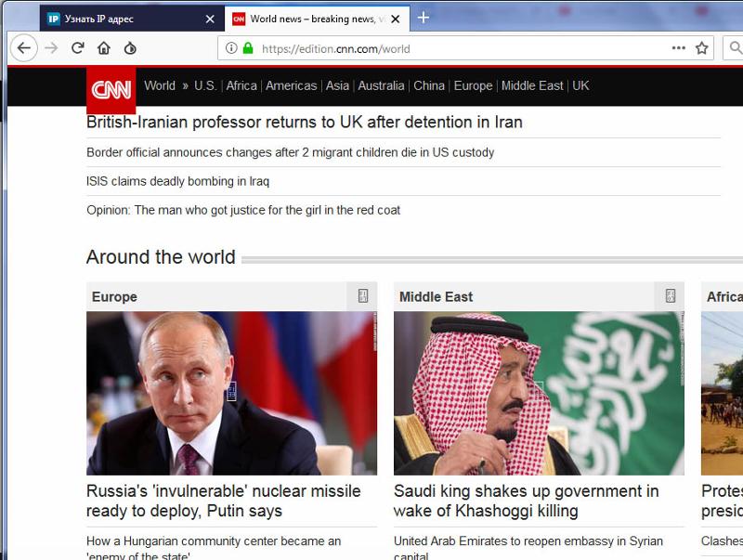Open Middle East section in nav bar
Screen dimensions: 743x560
[x=532, y=85]
